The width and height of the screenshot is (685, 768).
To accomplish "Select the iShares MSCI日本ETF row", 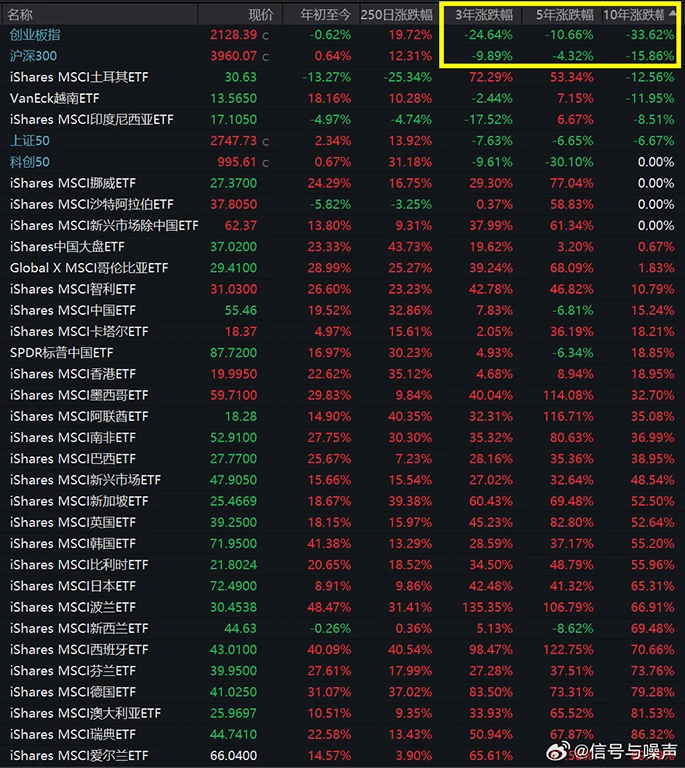I will tap(342, 586).
